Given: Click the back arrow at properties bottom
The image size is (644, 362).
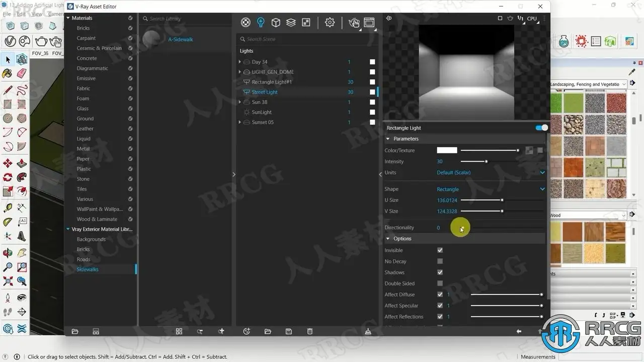Looking at the screenshot, I should pyautogui.click(x=519, y=331).
